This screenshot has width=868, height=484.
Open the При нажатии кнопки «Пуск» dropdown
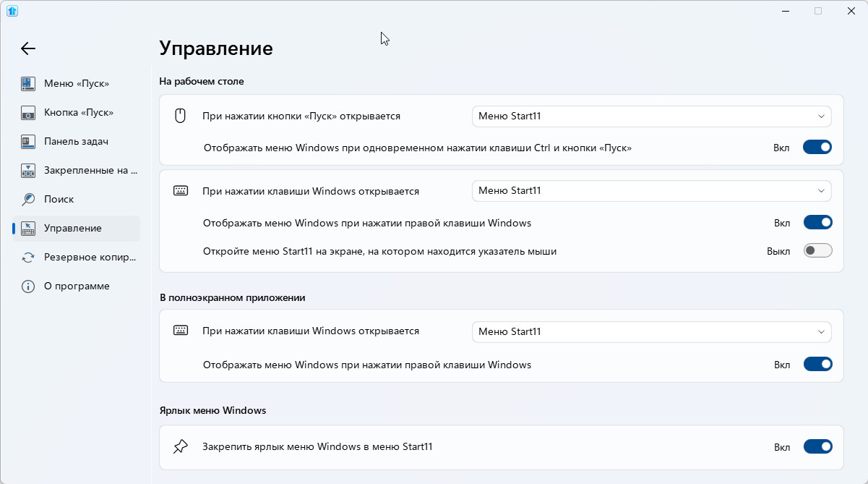pyautogui.click(x=650, y=116)
